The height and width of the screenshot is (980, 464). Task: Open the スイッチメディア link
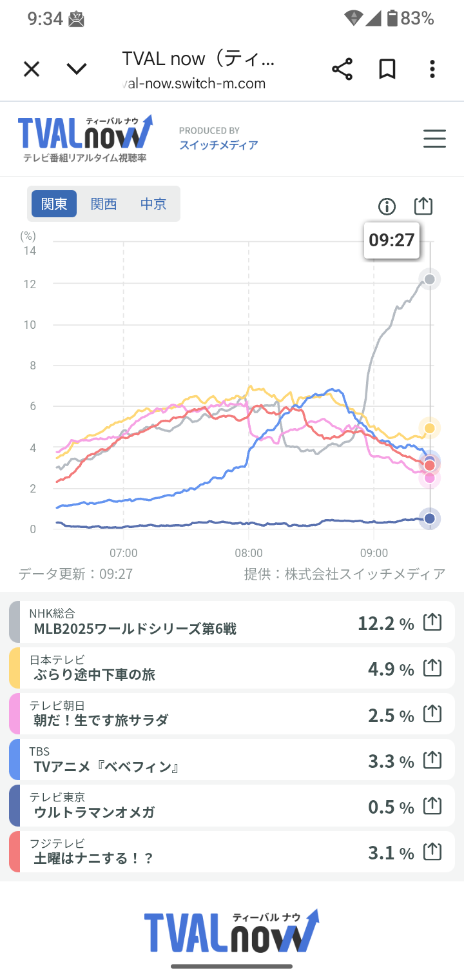[x=218, y=145]
